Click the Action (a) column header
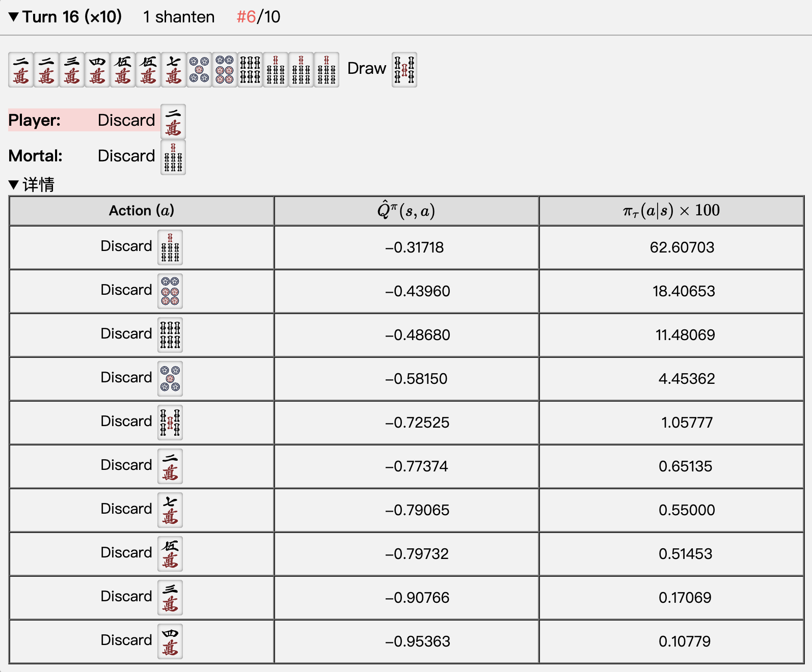This screenshot has width=812, height=672. click(142, 211)
